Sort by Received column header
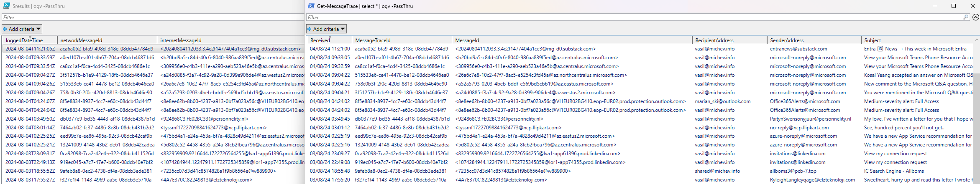 click(x=320, y=40)
